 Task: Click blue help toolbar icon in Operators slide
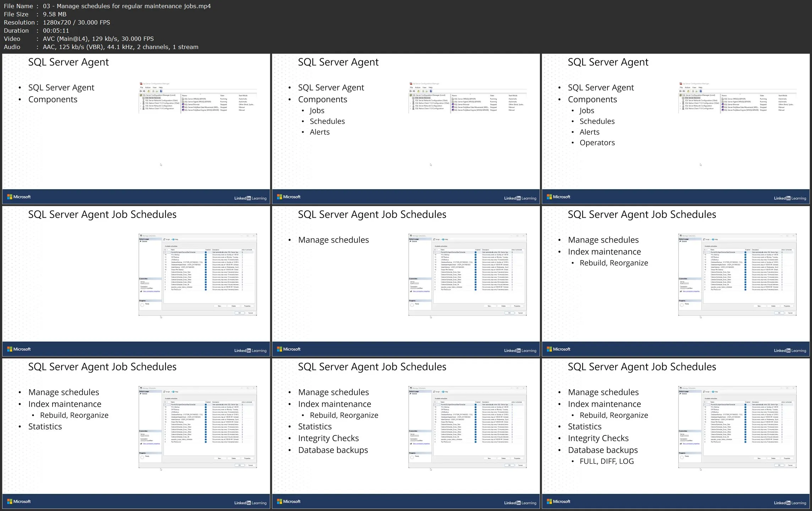(x=701, y=91)
